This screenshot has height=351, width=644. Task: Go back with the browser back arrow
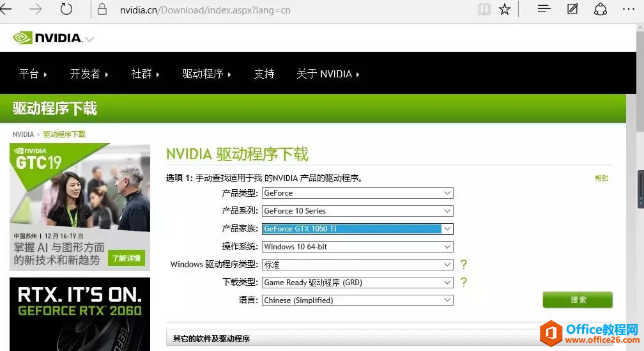pos(6,9)
